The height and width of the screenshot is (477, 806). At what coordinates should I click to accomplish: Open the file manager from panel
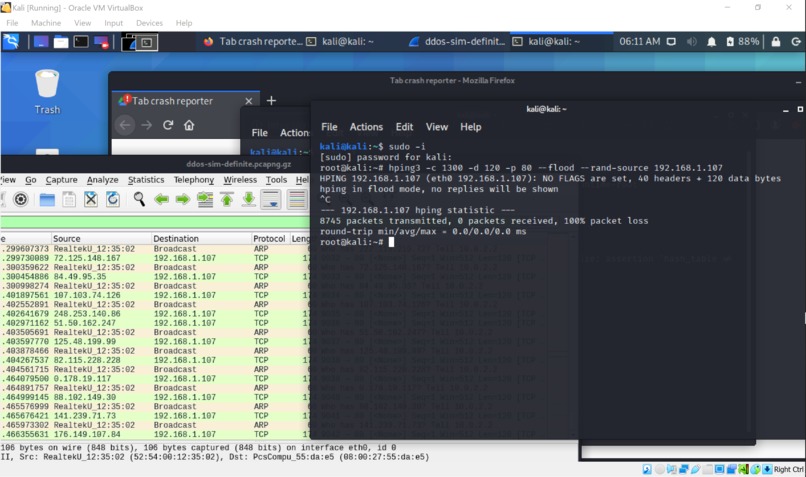coord(61,42)
